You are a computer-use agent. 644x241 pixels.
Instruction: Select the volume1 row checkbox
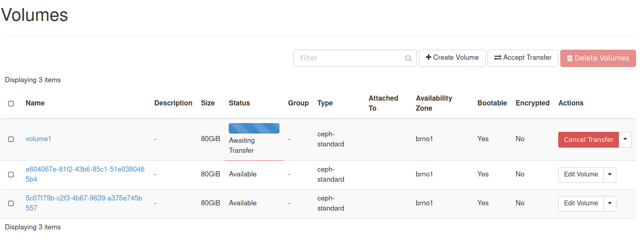pos(11,139)
